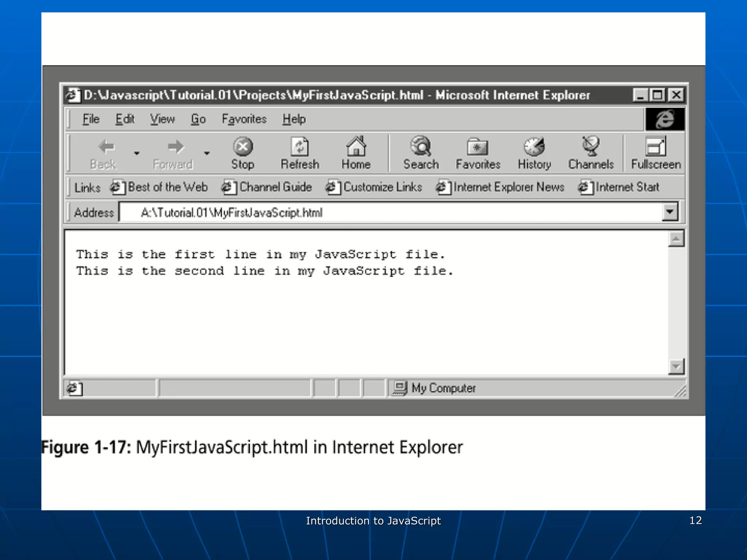Click the Best of the Web link icon
Image resolution: width=747 pixels, height=560 pixels.
point(118,187)
